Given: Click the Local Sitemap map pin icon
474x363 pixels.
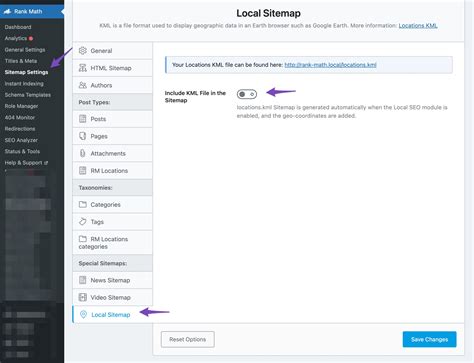Looking at the screenshot, I should tap(83, 314).
